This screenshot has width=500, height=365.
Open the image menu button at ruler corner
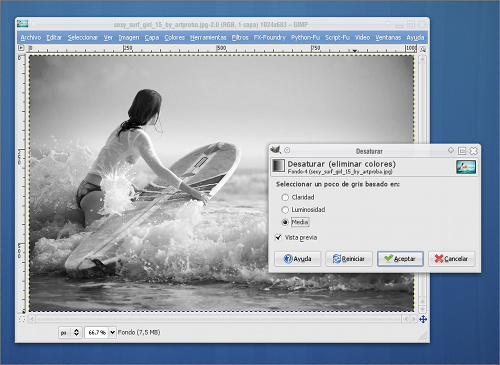coord(21,48)
